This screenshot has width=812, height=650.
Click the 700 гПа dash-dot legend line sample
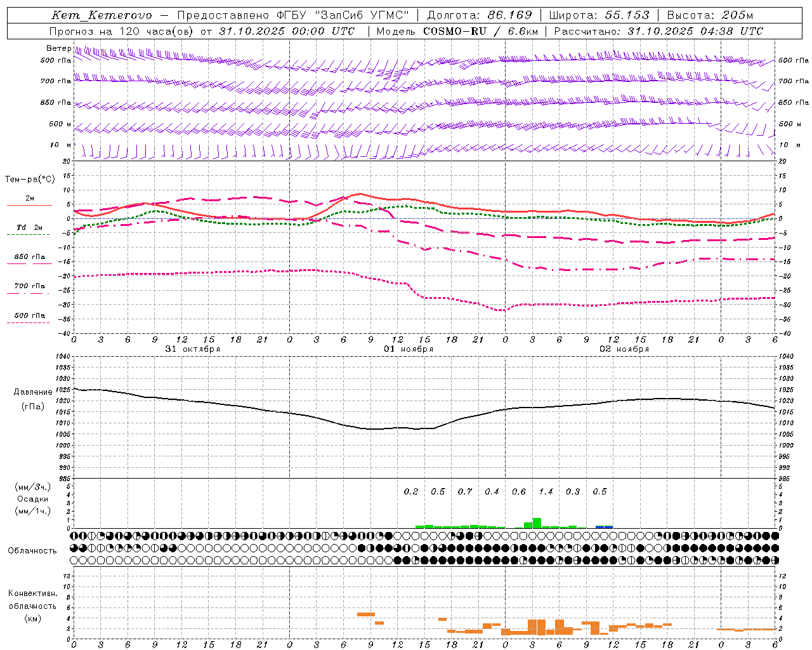click(28, 293)
